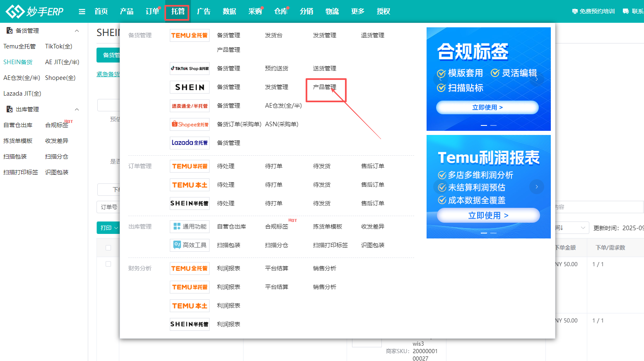
Task: Click the Shopee全托管 logo
Action: [190, 124]
